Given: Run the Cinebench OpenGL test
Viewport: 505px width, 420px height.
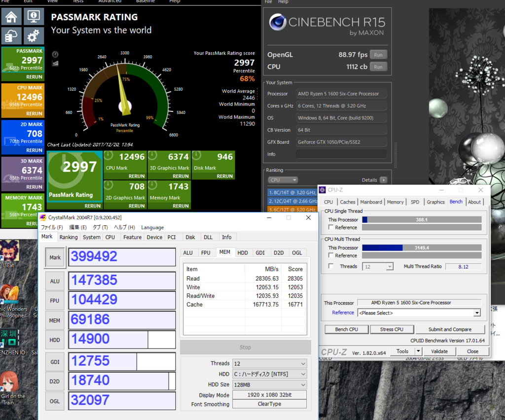Looking at the screenshot, I should pos(378,55).
